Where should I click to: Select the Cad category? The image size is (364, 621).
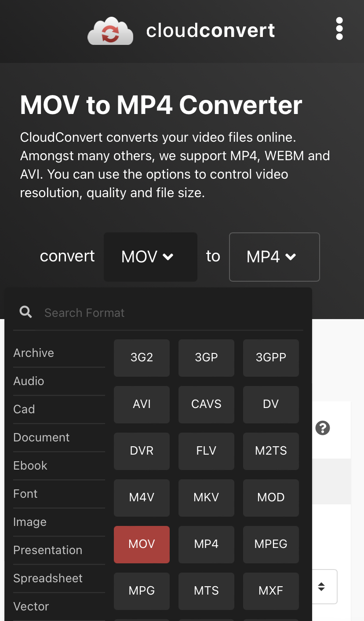point(59,409)
